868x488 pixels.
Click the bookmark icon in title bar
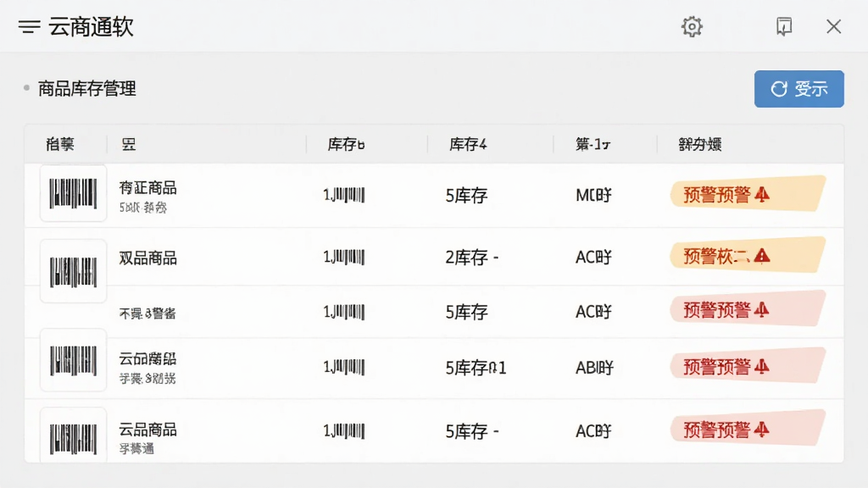tap(784, 26)
